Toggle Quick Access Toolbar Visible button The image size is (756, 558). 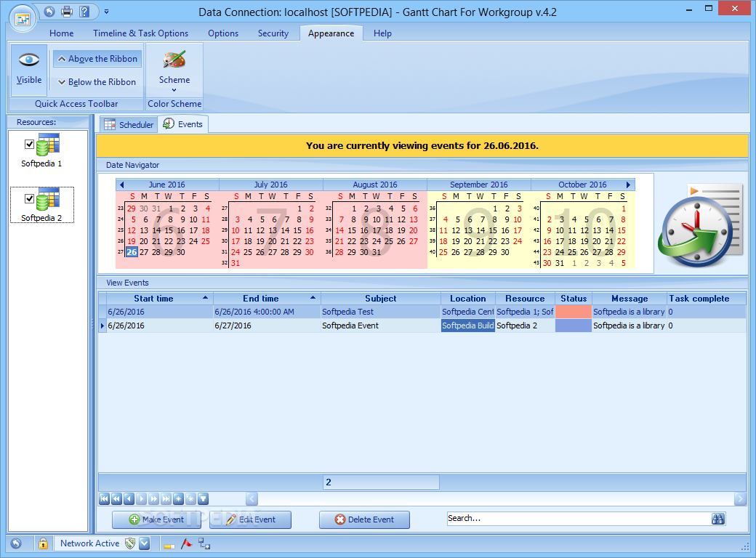[x=29, y=70]
